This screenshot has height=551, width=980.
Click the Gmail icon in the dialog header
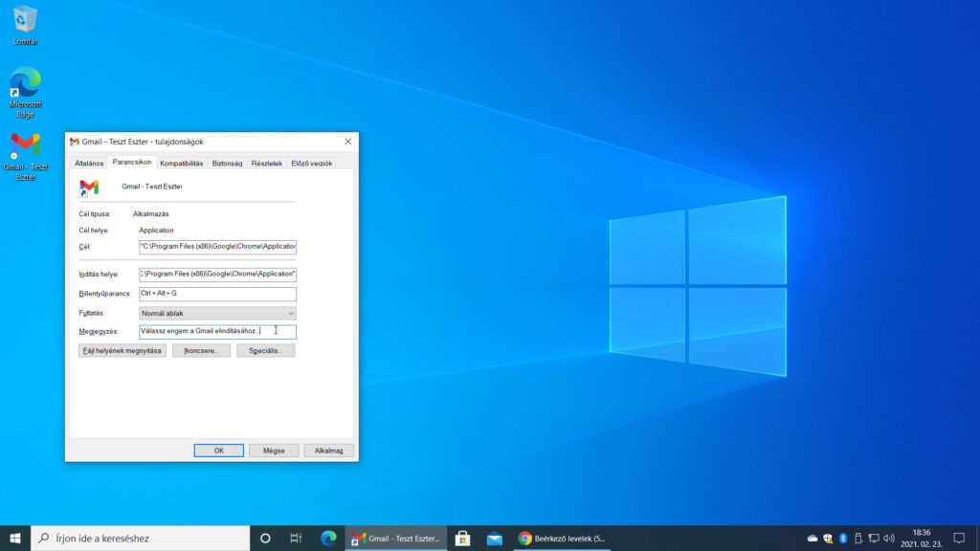tap(89, 187)
